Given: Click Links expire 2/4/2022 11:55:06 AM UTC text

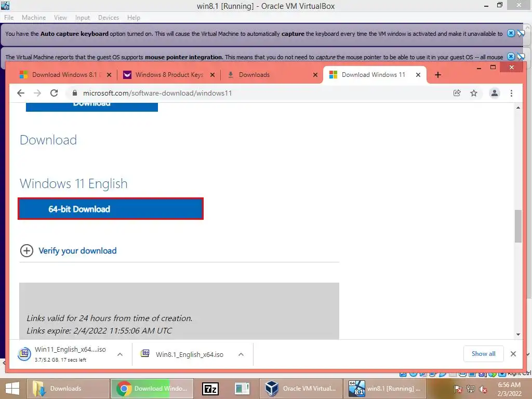Looking at the screenshot, I should click(x=99, y=330).
